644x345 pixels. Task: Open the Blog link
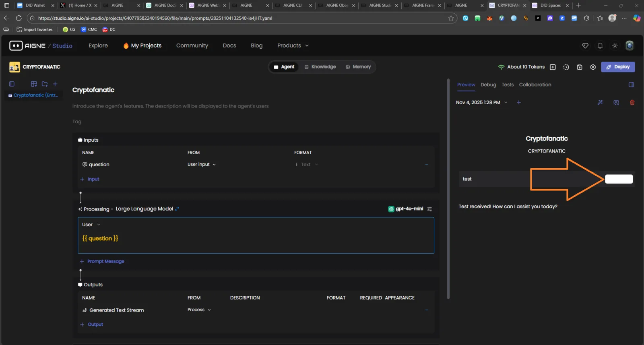(256, 46)
